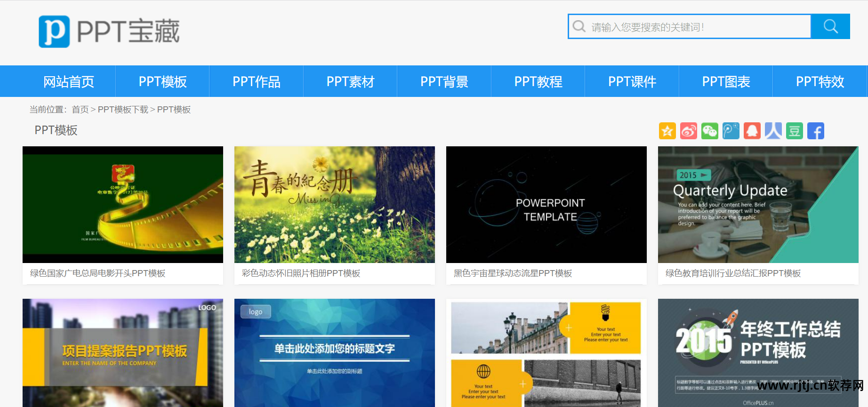868x407 pixels.
Task: Click the PPT模板 section heading
Action: [x=56, y=130]
